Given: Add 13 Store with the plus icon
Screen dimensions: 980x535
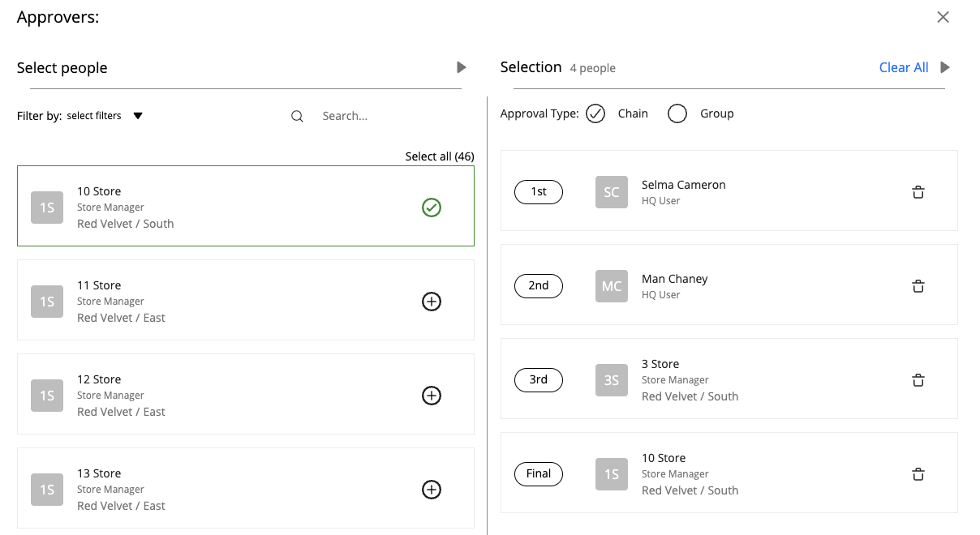Looking at the screenshot, I should (x=432, y=490).
